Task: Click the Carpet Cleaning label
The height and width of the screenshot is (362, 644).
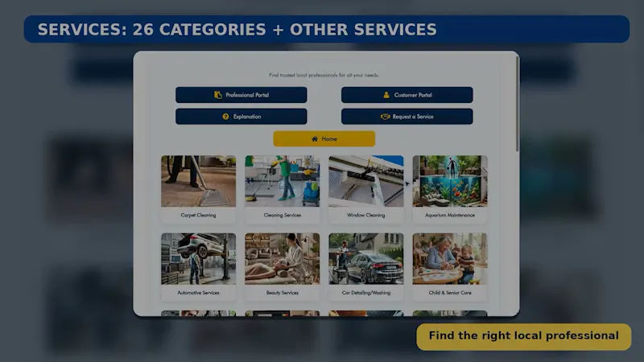Action: tap(198, 215)
